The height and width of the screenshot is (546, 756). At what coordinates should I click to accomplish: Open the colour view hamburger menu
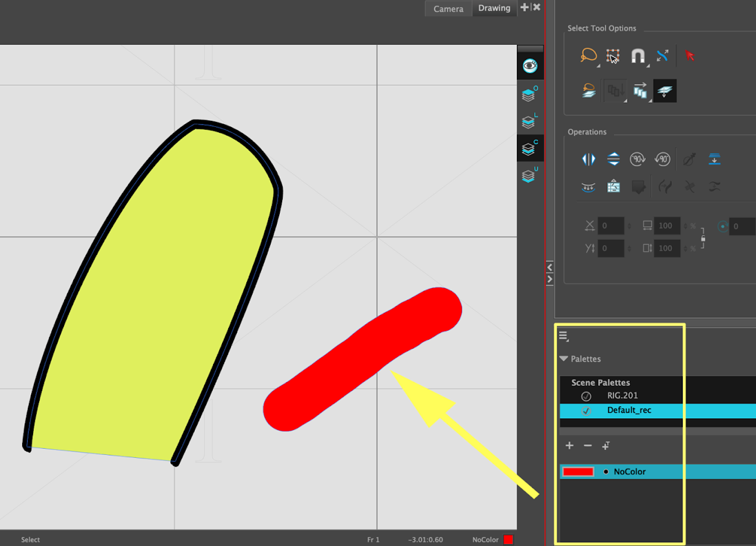563,336
